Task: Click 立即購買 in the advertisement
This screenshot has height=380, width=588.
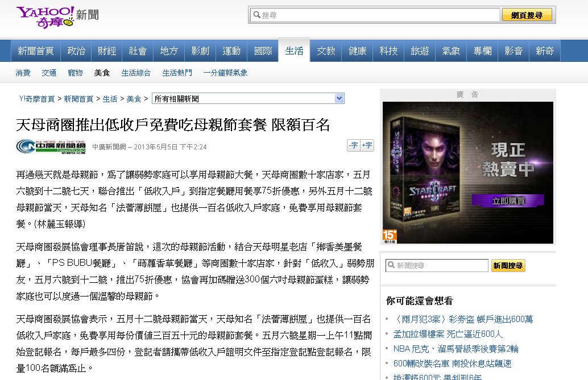Action: 507,201
